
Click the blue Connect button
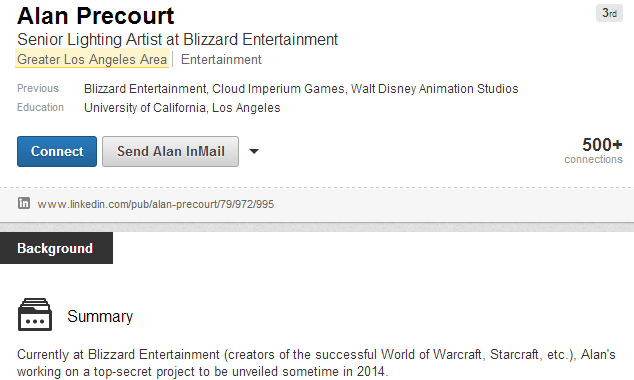[x=57, y=152]
